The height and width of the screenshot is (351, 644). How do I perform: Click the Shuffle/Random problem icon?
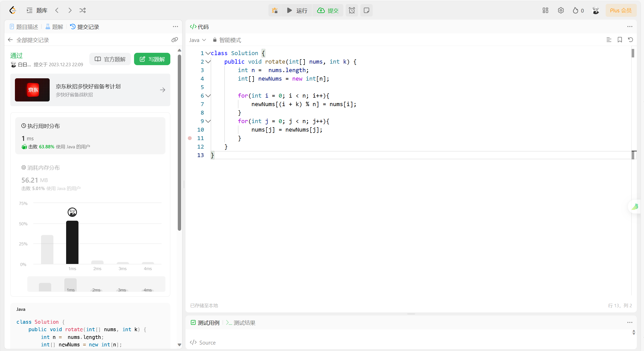click(x=82, y=10)
